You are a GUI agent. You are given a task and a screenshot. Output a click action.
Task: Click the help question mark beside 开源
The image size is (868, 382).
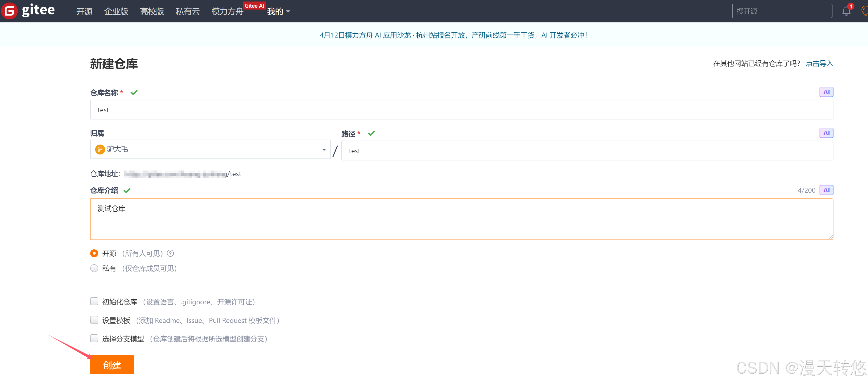(x=170, y=253)
